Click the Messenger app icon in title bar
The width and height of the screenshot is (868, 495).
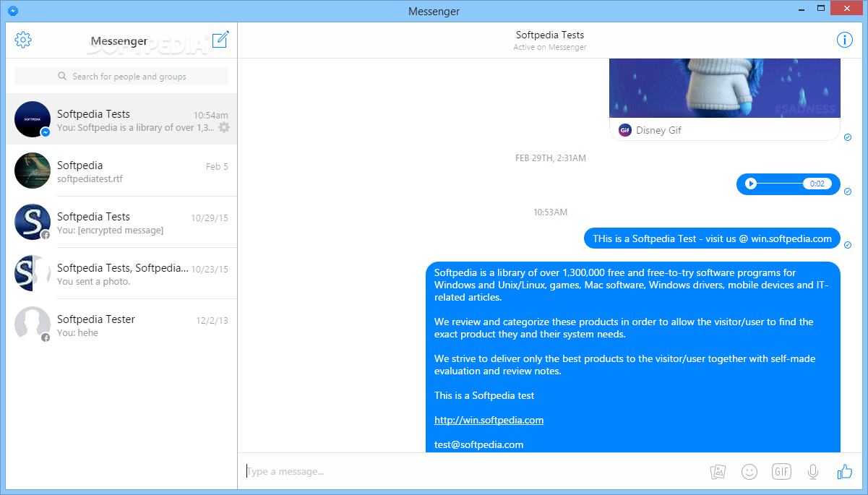tap(12, 11)
